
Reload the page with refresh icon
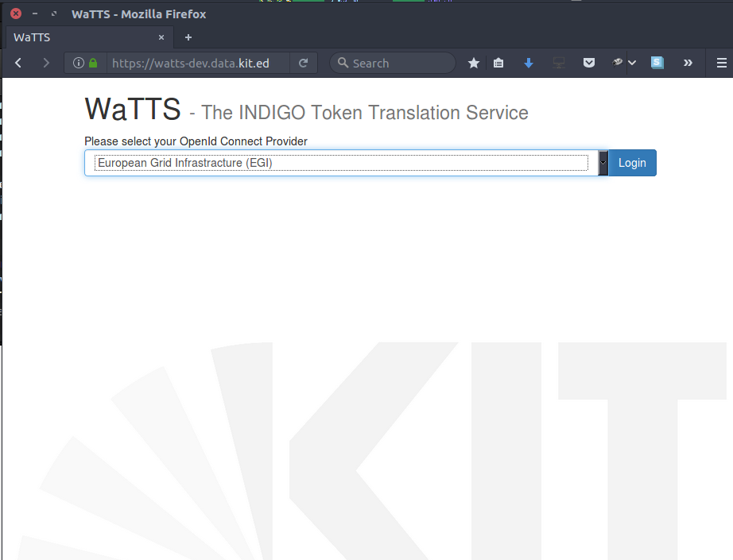point(303,63)
